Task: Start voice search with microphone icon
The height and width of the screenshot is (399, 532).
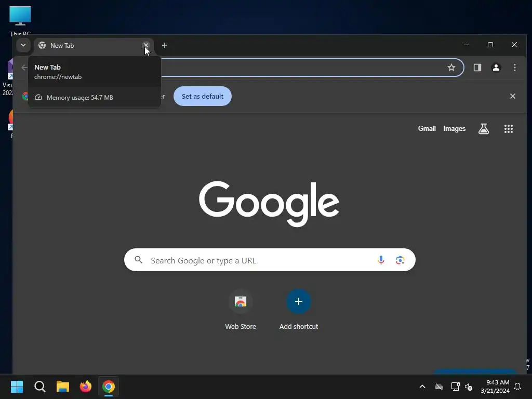Action: coord(381,260)
